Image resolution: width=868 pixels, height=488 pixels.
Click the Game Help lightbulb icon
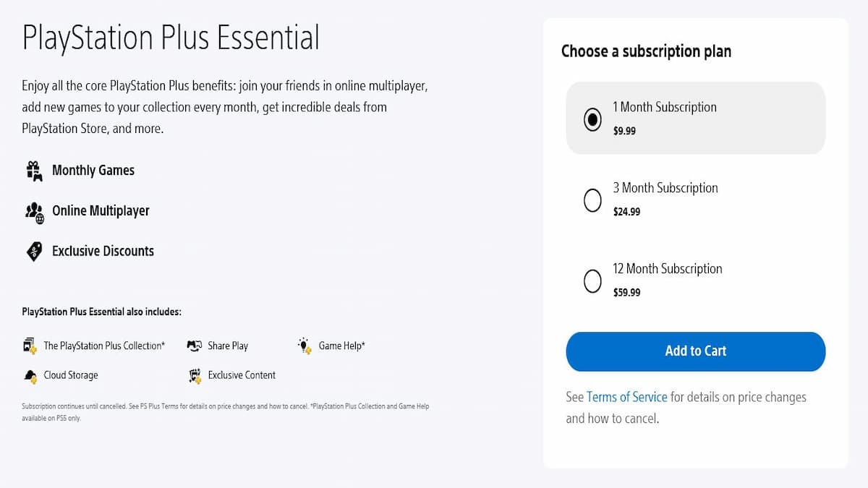pos(305,346)
